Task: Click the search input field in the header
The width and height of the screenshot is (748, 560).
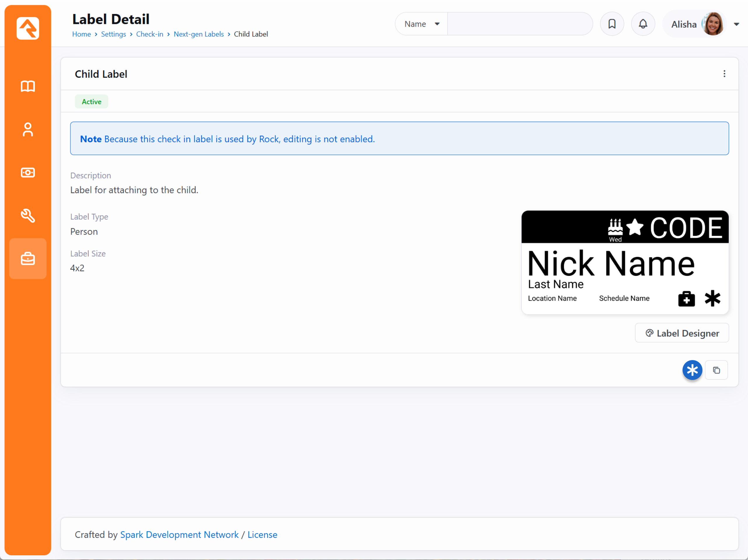Action: [x=520, y=24]
